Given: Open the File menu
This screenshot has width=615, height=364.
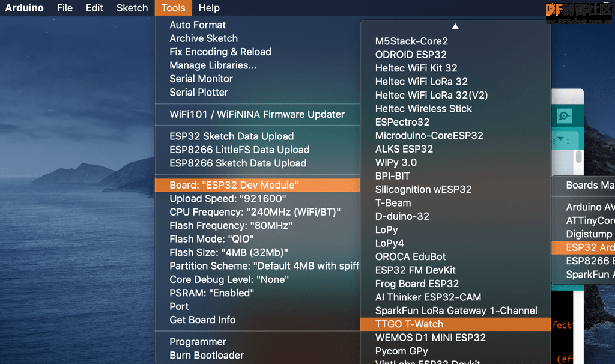Looking at the screenshot, I should [65, 8].
